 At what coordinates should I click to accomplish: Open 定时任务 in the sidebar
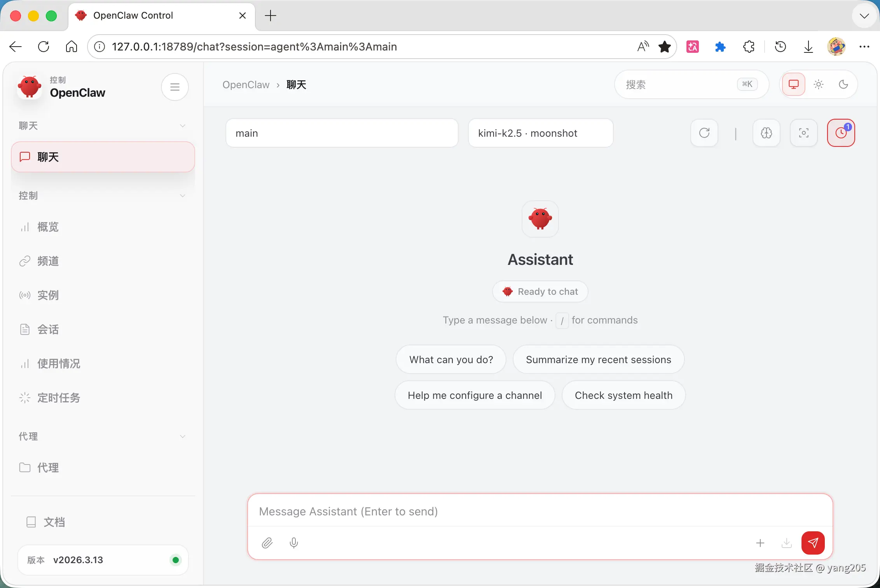(59, 398)
